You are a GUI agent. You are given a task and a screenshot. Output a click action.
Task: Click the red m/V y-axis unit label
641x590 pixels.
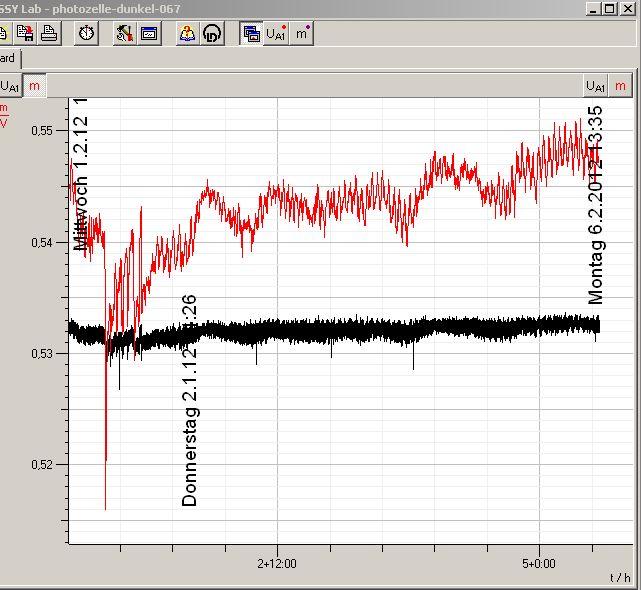4,116
